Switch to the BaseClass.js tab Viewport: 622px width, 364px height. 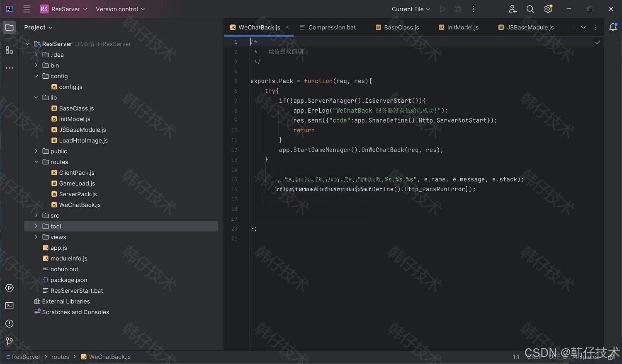click(x=397, y=27)
